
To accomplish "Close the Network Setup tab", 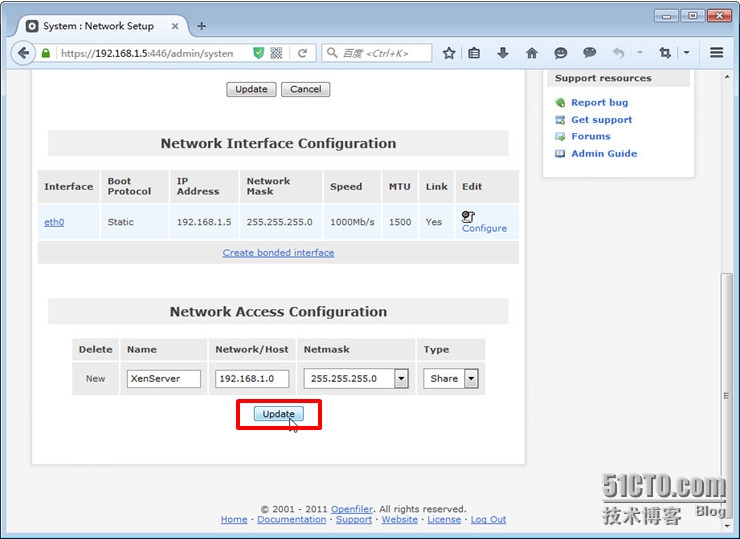I will tap(175, 26).
